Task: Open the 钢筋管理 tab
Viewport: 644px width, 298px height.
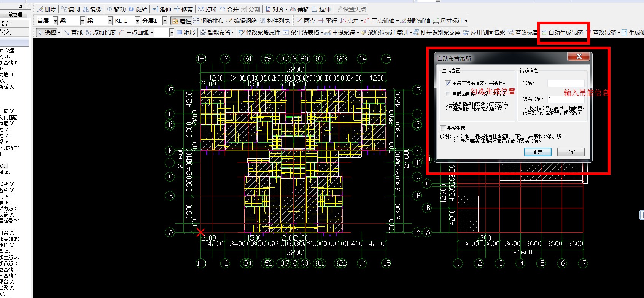Action: (13, 14)
